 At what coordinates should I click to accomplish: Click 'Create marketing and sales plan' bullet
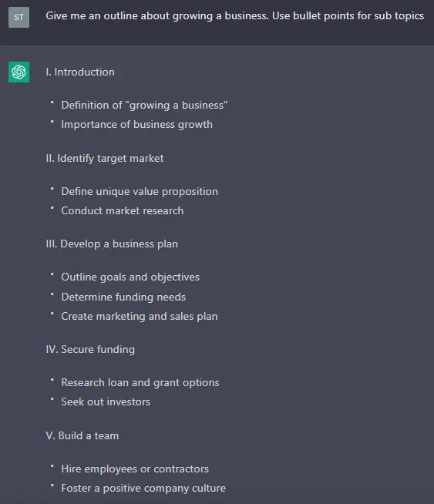140,316
